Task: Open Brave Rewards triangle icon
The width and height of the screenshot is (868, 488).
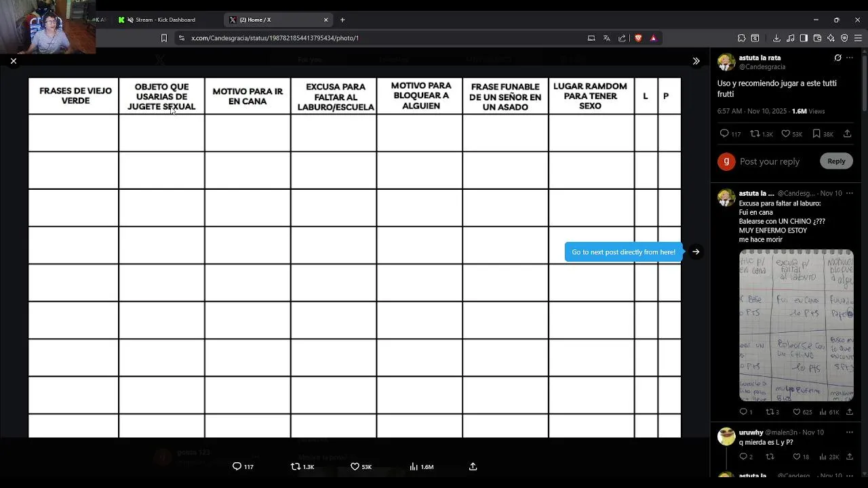Action: click(x=653, y=38)
